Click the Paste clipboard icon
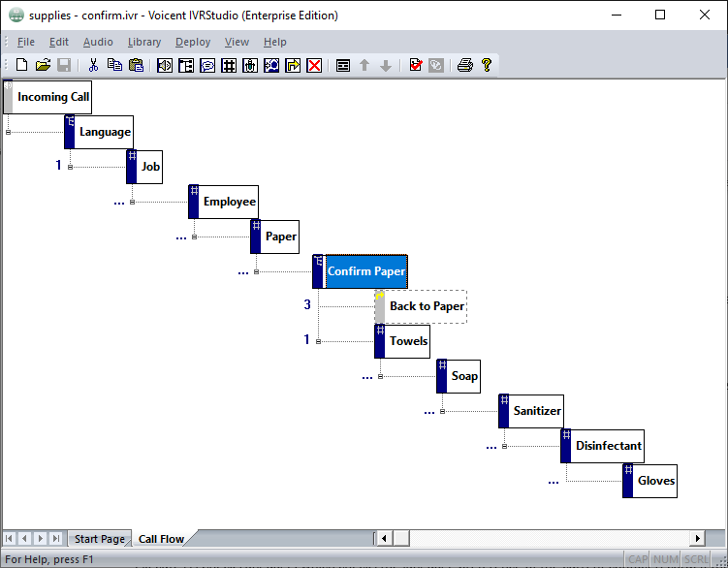 coord(136,65)
